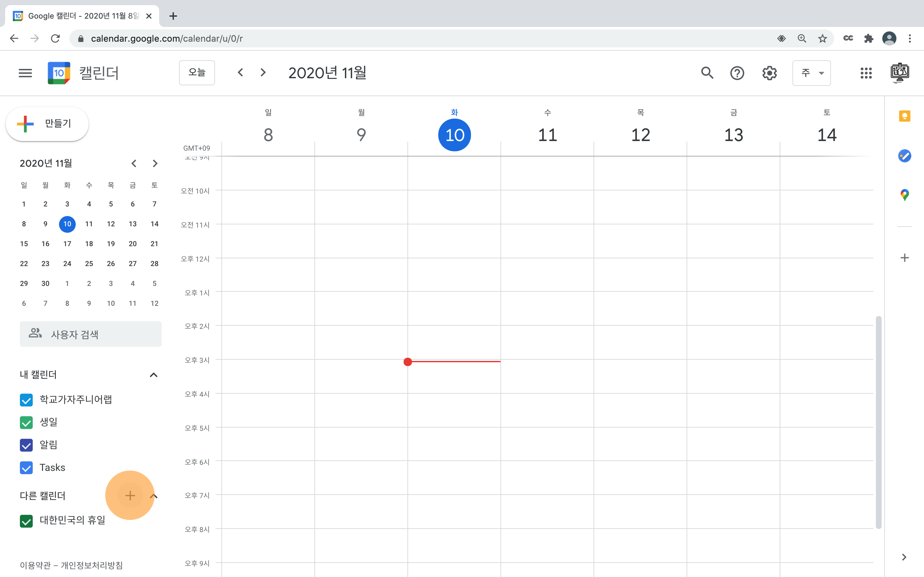Open the 주 view dropdown
This screenshot has height=577, width=924.
tap(811, 73)
